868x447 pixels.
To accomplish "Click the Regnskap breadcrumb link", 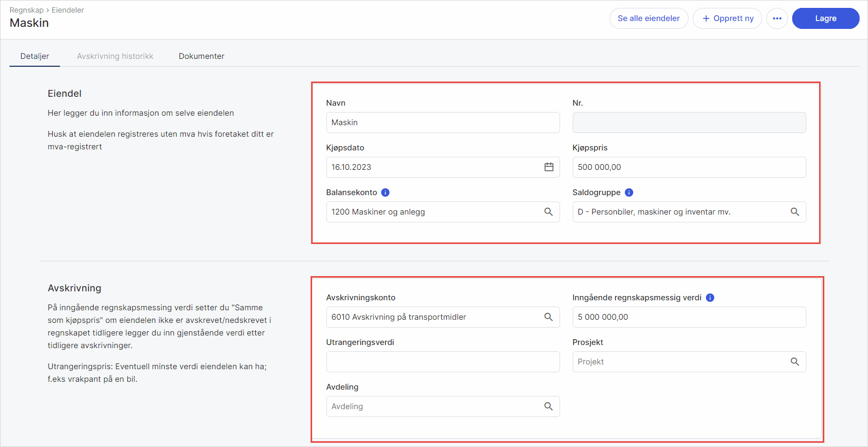I will pos(26,10).
